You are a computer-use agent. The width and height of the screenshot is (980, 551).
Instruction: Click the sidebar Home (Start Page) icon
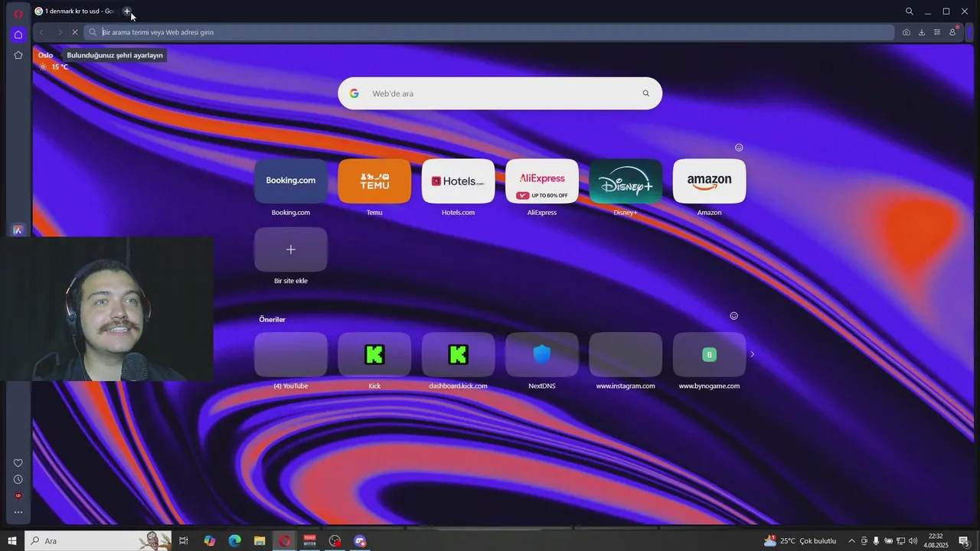click(18, 34)
